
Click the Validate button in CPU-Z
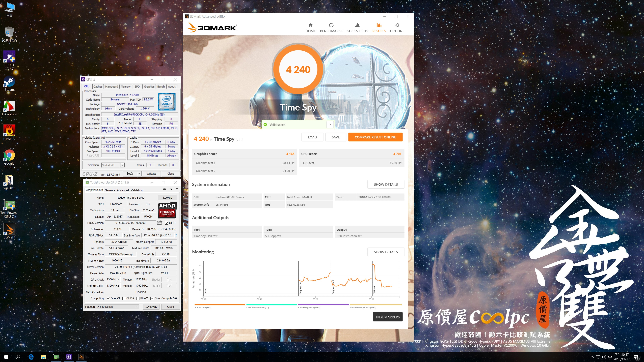(x=151, y=173)
